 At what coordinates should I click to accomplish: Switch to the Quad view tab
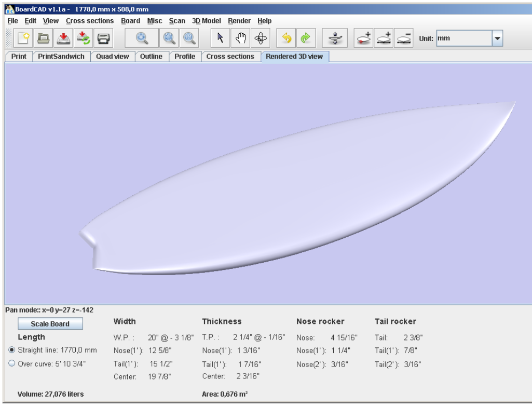(x=112, y=57)
